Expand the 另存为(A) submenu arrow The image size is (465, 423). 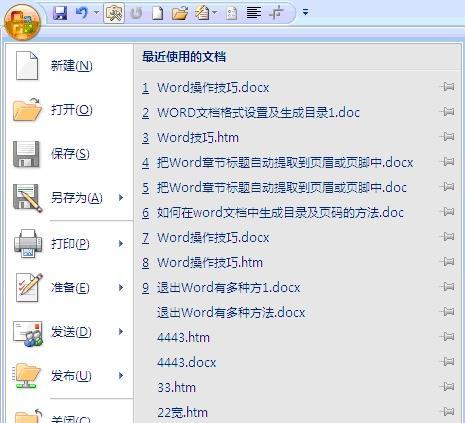coord(121,198)
